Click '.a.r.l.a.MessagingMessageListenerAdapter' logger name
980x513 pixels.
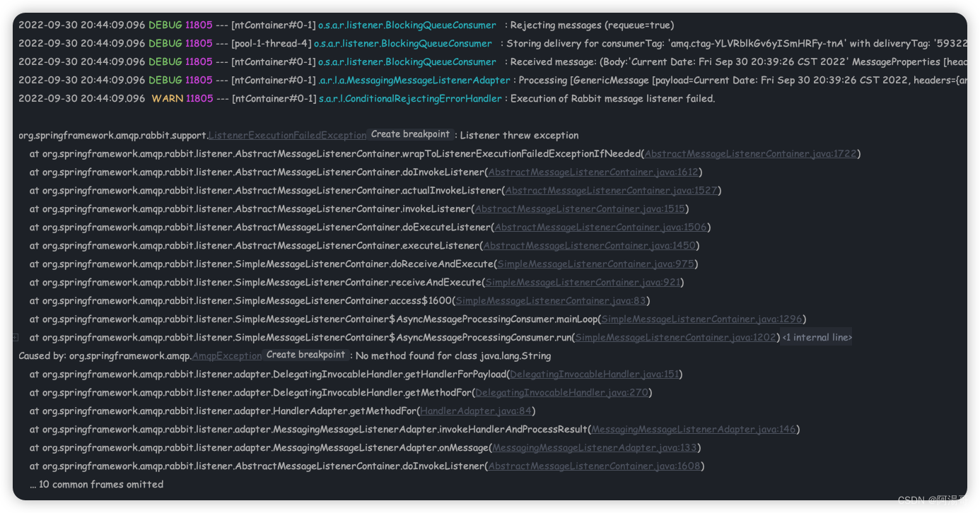414,80
